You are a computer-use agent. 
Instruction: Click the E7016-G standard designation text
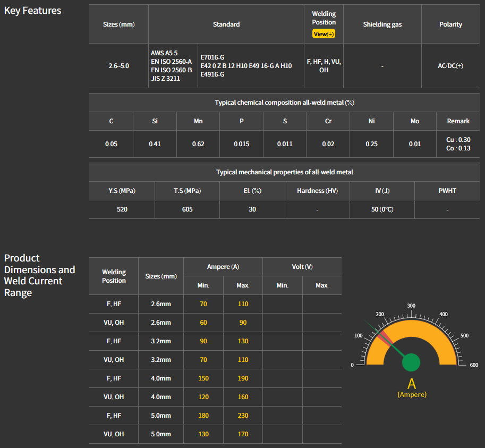point(212,57)
